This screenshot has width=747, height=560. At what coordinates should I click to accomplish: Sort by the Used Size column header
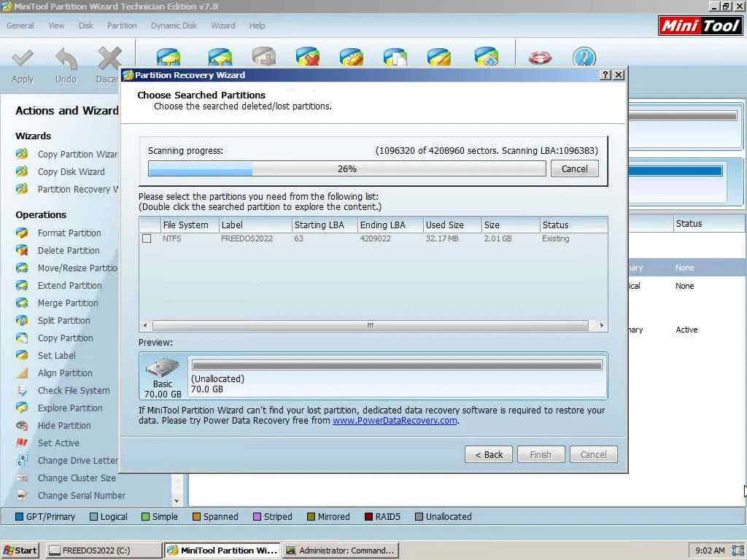[x=452, y=225]
